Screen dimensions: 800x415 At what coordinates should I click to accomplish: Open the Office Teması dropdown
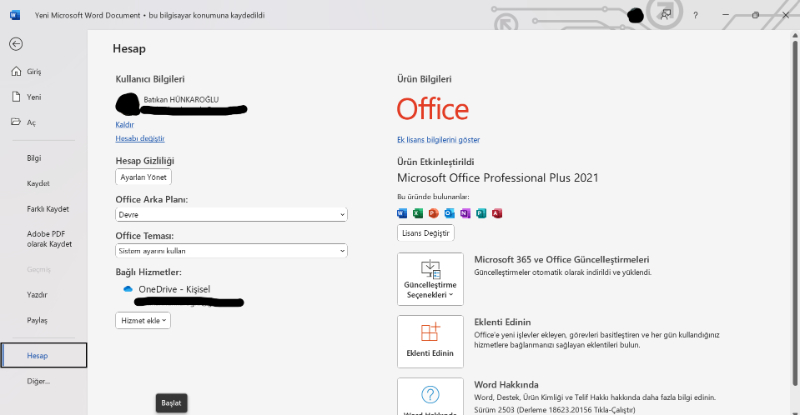[231, 251]
